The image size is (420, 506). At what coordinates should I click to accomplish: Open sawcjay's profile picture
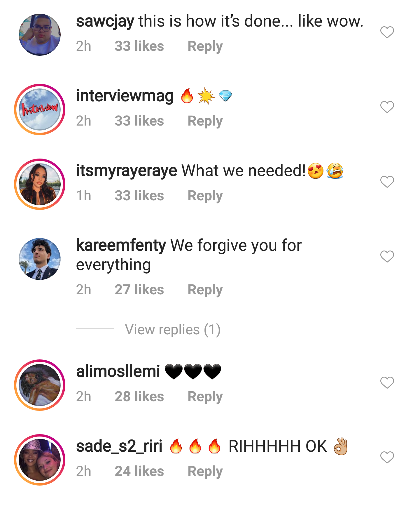pos(40,34)
